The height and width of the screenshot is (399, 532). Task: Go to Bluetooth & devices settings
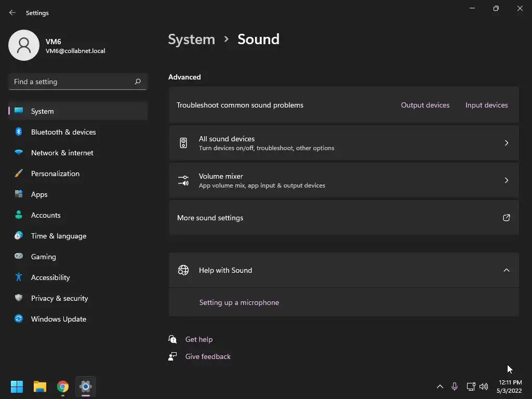(63, 132)
